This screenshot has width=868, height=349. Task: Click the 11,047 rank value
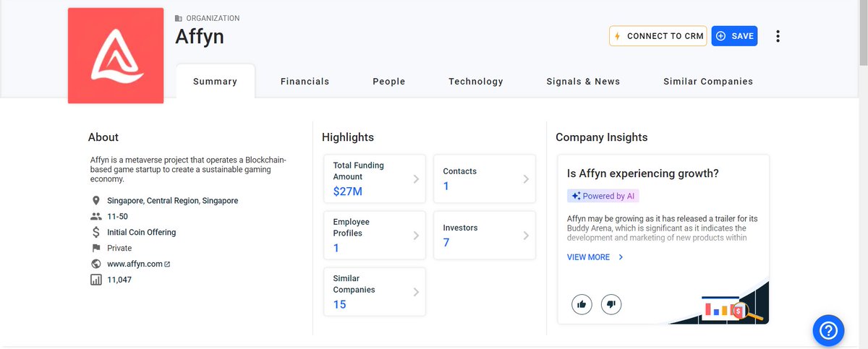tap(119, 280)
